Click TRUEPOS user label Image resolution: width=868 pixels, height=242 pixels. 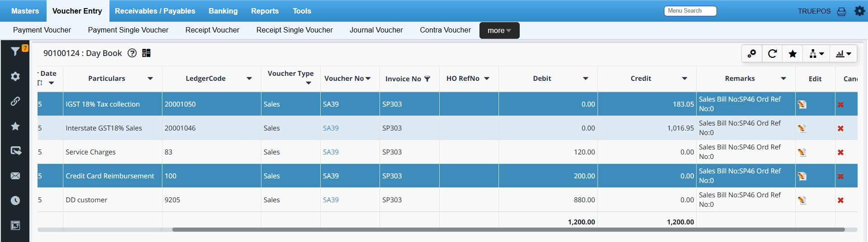click(814, 11)
